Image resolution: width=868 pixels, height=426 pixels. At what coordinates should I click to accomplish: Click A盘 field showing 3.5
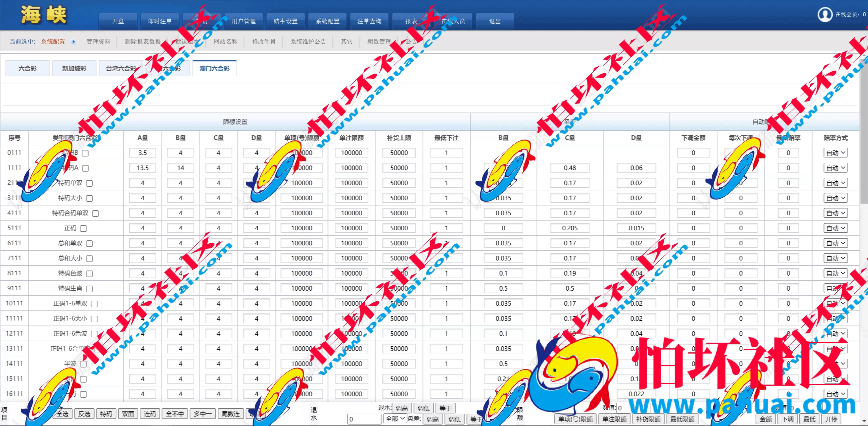point(142,153)
